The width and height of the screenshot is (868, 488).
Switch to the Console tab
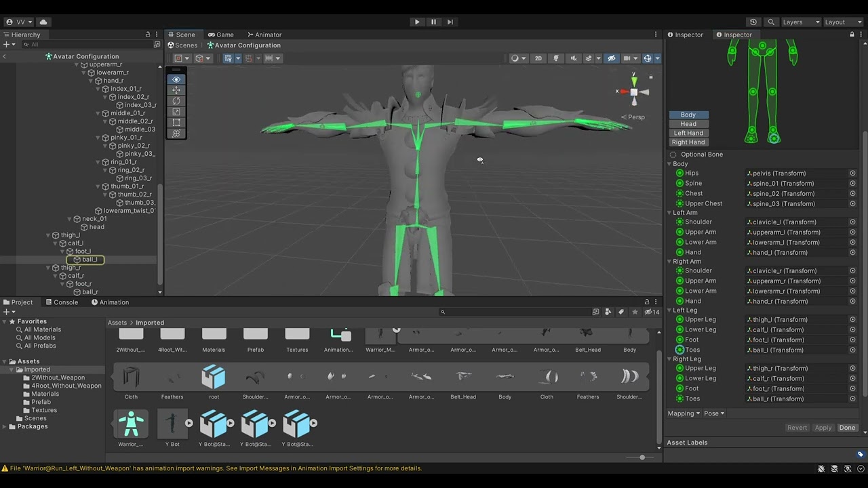coord(61,302)
